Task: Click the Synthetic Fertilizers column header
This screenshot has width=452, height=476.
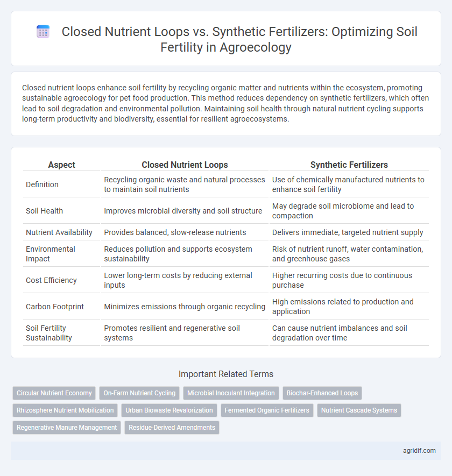Action: (x=349, y=165)
